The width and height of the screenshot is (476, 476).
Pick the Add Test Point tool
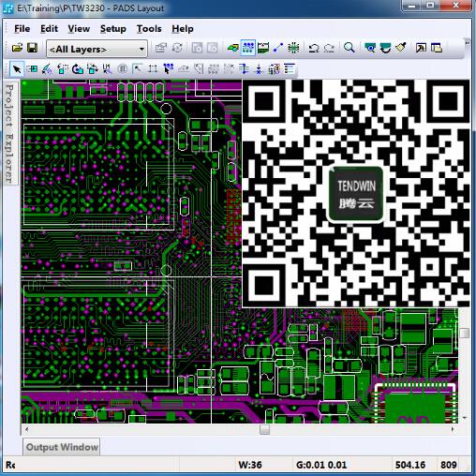coord(259,69)
